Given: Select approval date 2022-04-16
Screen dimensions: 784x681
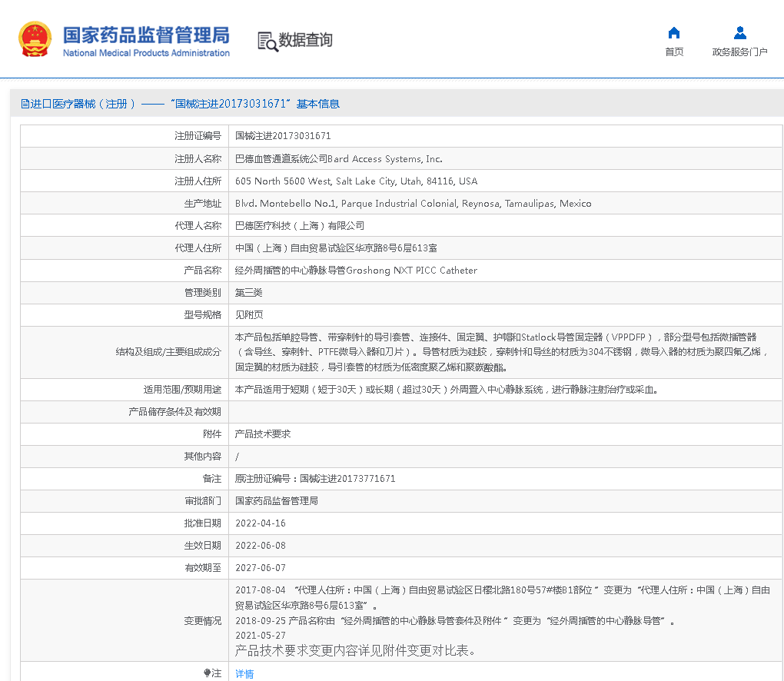Looking at the screenshot, I should tap(261, 523).
